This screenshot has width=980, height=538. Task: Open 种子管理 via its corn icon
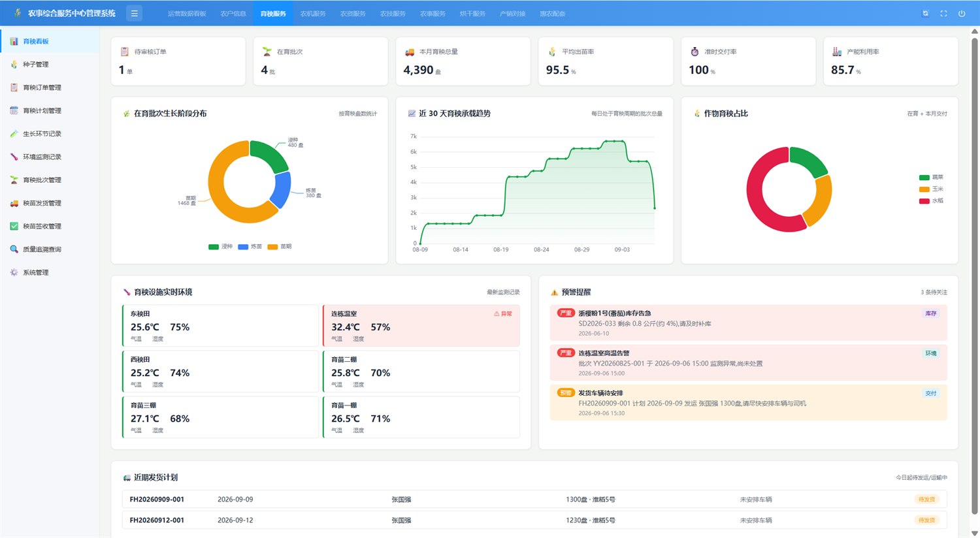pyautogui.click(x=14, y=64)
